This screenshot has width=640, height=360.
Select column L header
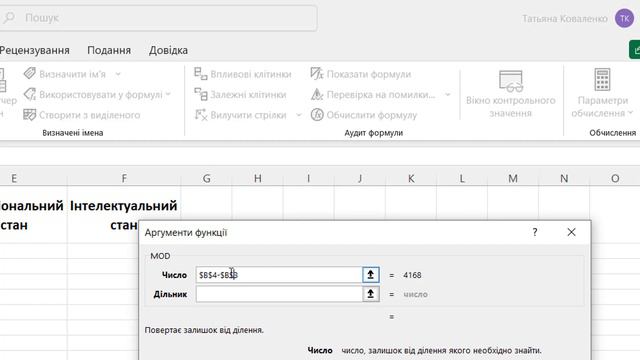(x=462, y=178)
